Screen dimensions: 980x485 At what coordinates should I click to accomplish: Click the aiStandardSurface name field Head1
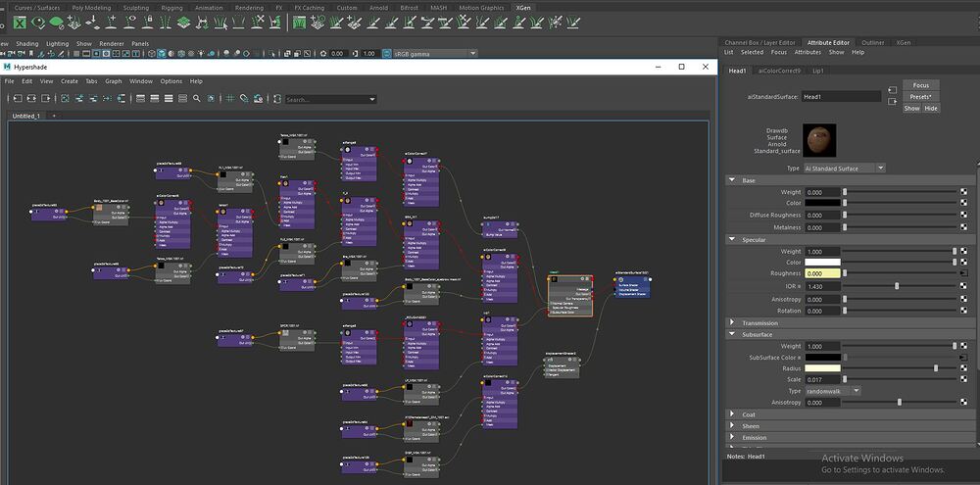coord(841,97)
